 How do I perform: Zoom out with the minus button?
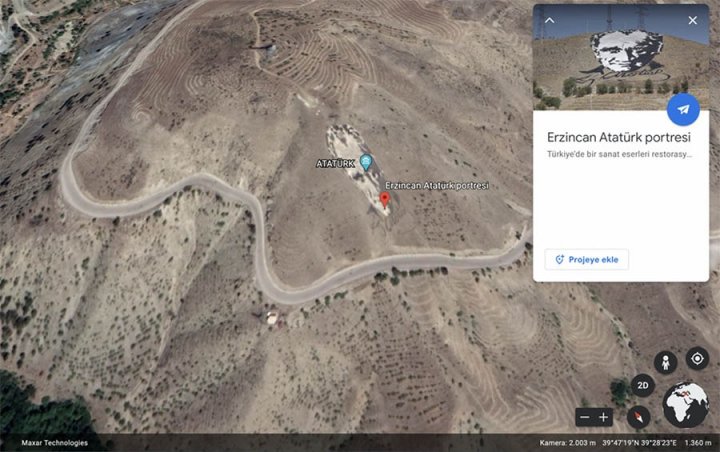pos(585,417)
